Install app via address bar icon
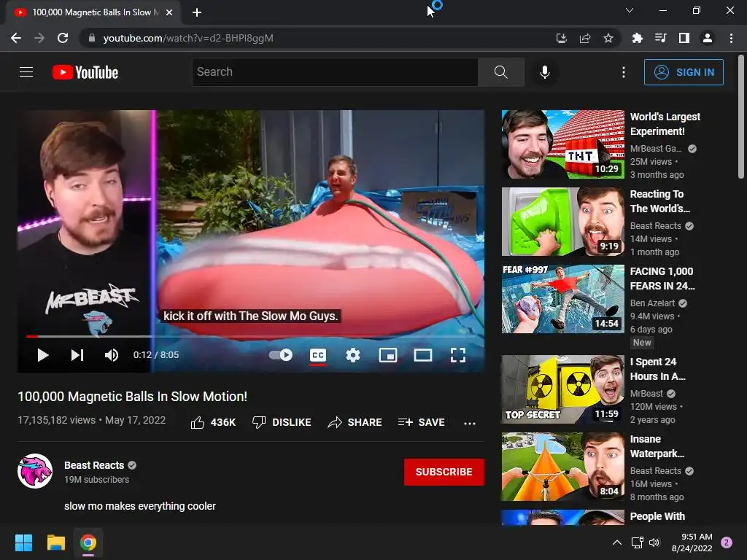The height and width of the screenshot is (560, 747). (x=562, y=38)
